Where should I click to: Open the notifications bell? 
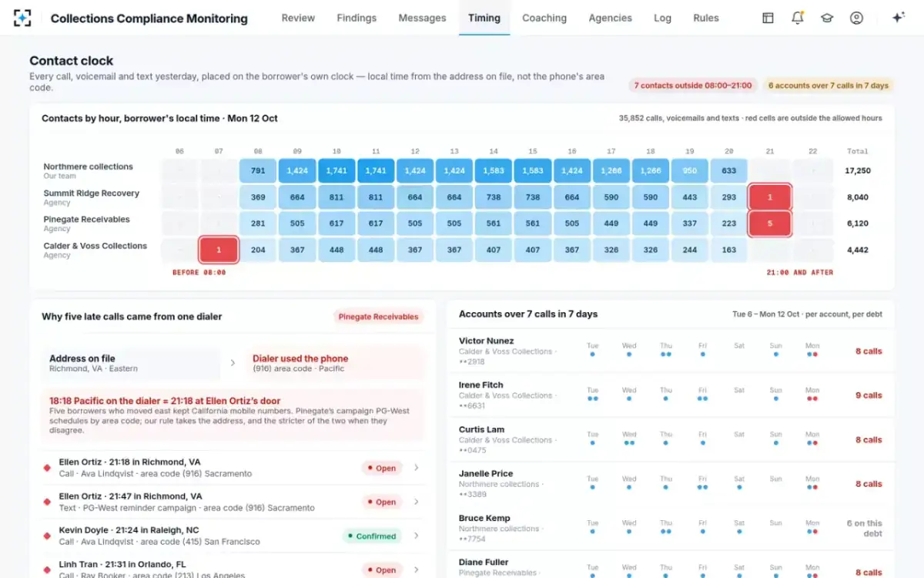pos(798,18)
